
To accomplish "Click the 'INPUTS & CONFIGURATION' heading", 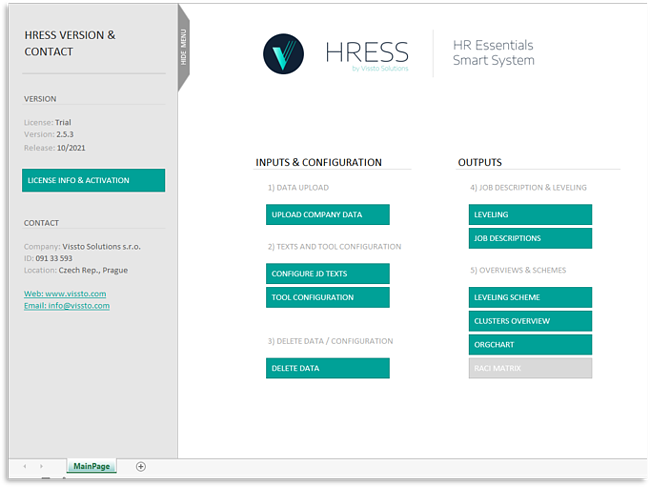I will click(x=318, y=162).
